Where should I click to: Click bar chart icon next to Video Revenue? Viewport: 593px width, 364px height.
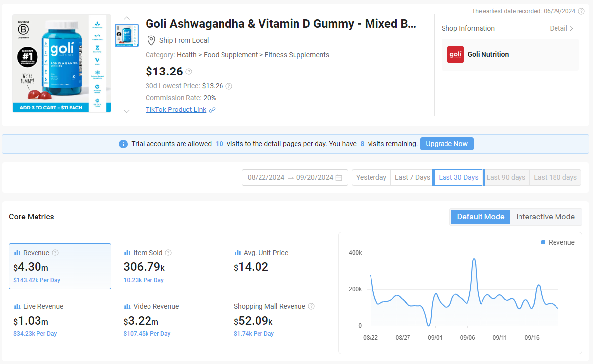pyautogui.click(x=127, y=306)
